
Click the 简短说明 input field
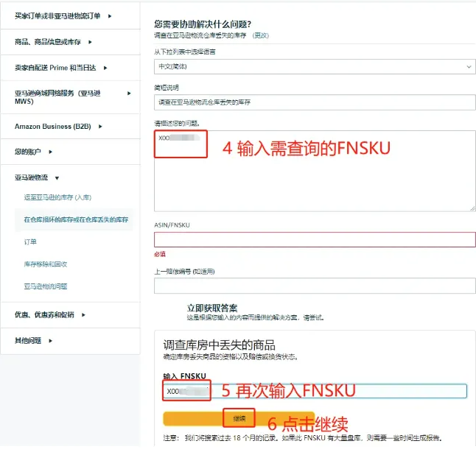click(315, 102)
